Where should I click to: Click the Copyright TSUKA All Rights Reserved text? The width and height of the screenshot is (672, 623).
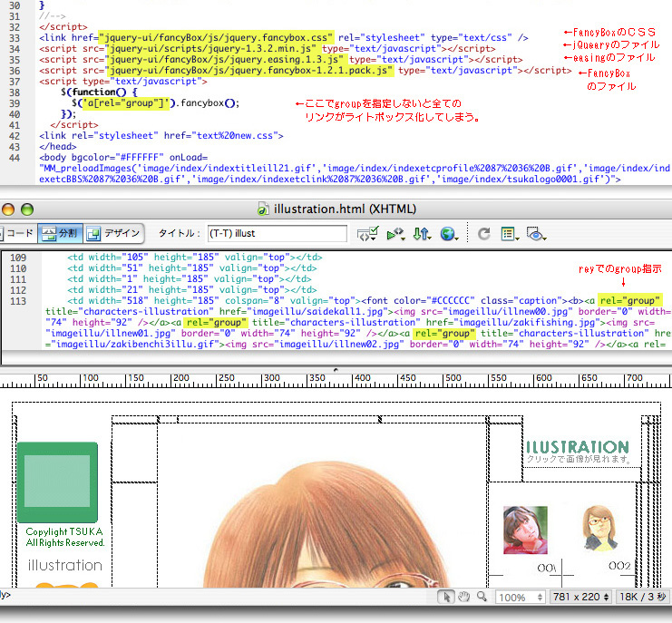pos(64,537)
